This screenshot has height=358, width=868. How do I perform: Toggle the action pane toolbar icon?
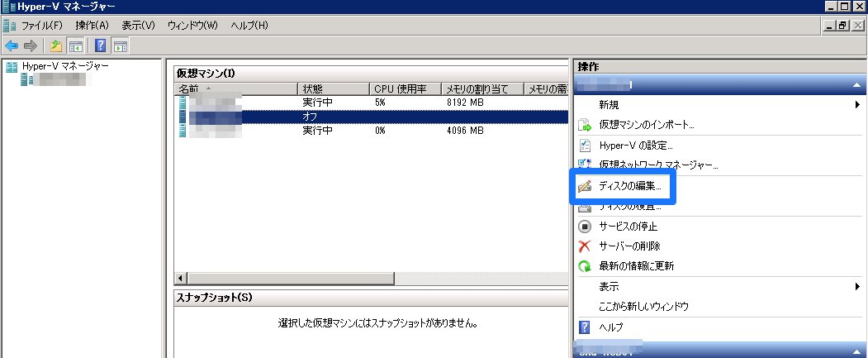120,46
